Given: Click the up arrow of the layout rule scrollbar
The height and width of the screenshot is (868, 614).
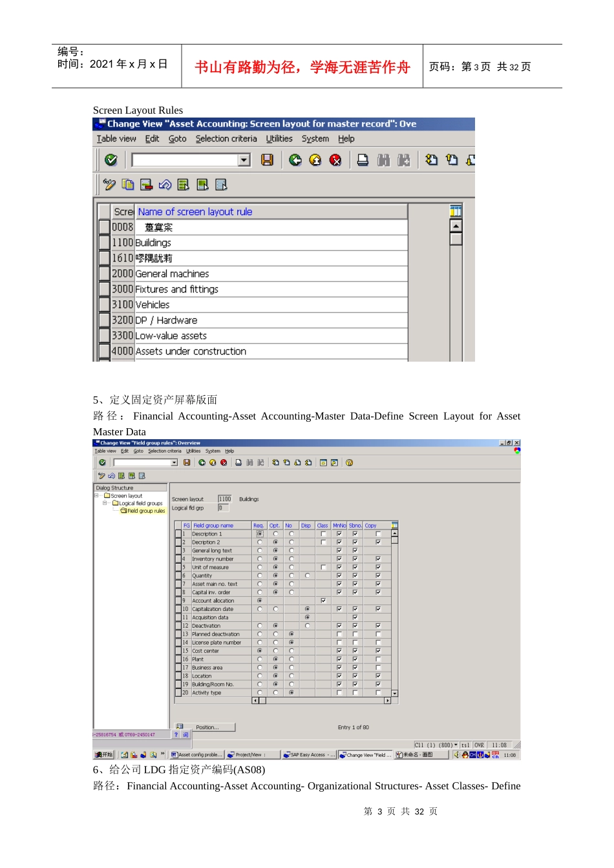Looking at the screenshot, I should (x=456, y=226).
